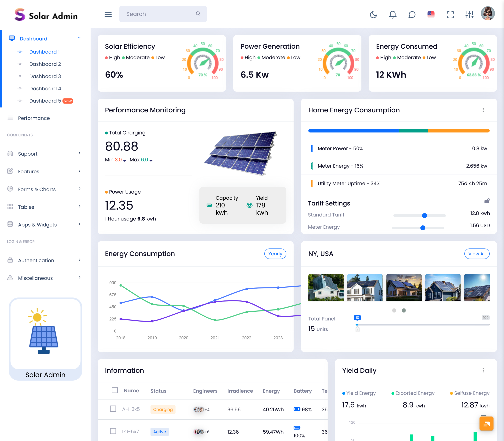Viewport: 504px width, 441px height.
Task: Click the search magnifier icon
Action: (x=198, y=14)
